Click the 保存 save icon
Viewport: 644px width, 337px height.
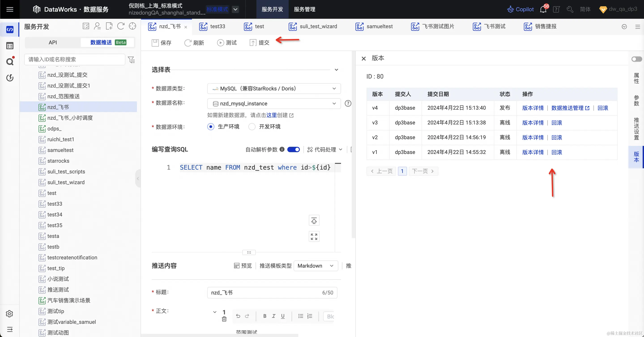155,43
